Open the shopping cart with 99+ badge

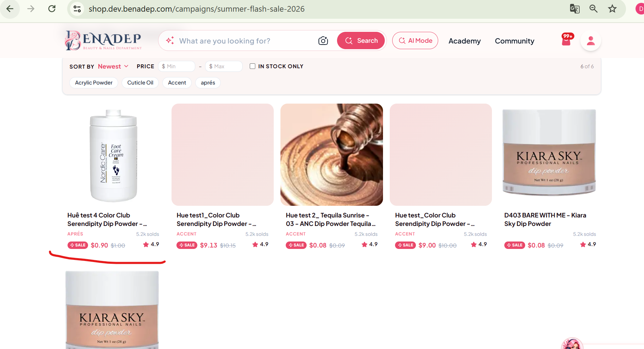[567, 40]
